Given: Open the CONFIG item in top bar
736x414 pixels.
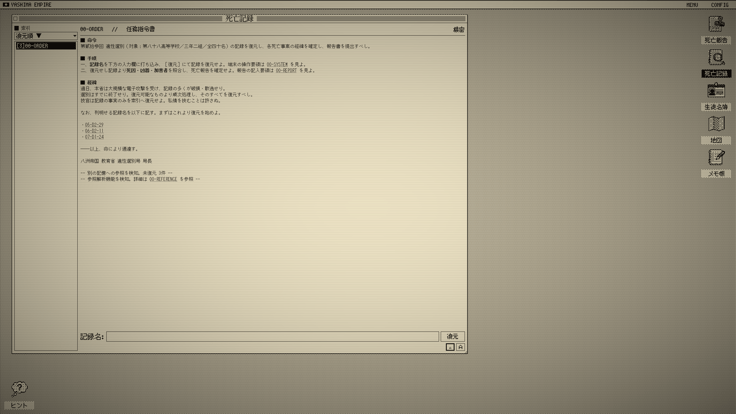Looking at the screenshot, I should click(720, 5).
